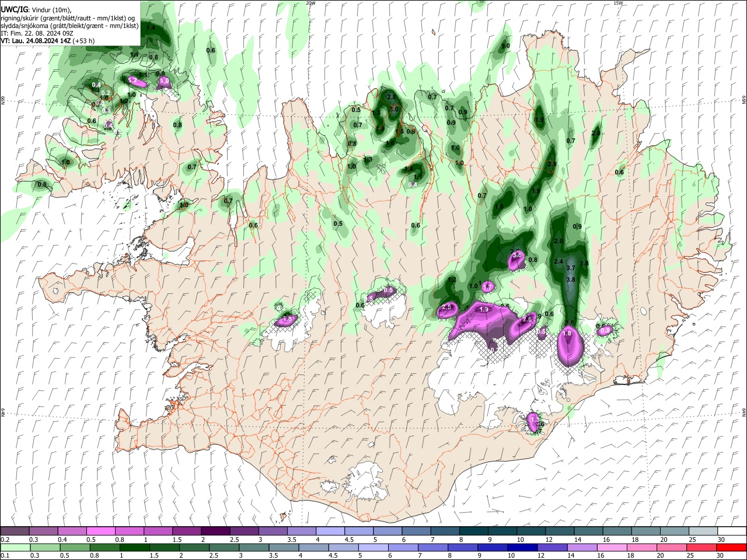Select the blue swatch labelled 8 in the lower legend
Screen dimensions: 747x560
pos(462,547)
